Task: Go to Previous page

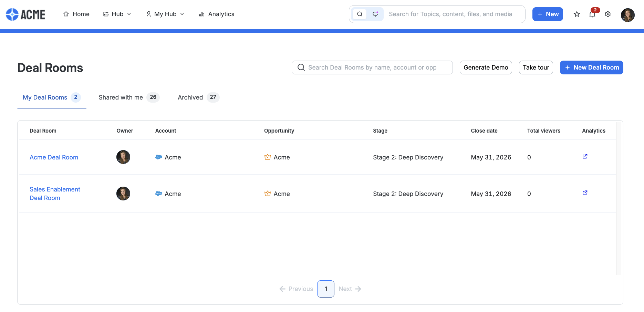Action: click(296, 289)
